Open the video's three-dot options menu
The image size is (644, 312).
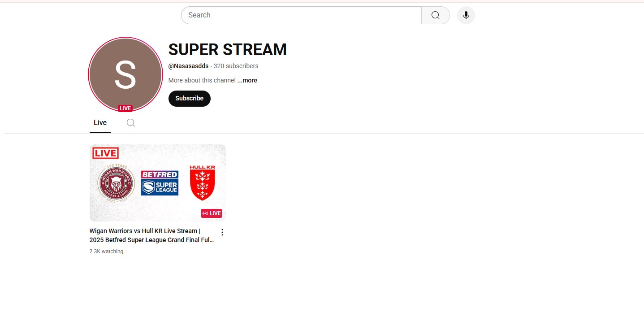click(x=222, y=232)
